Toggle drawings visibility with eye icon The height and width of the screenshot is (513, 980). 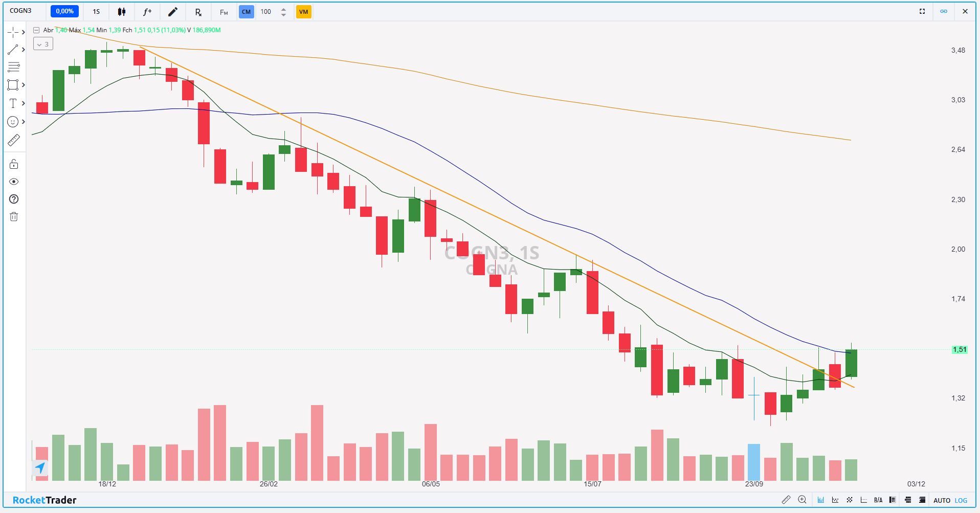coord(14,182)
